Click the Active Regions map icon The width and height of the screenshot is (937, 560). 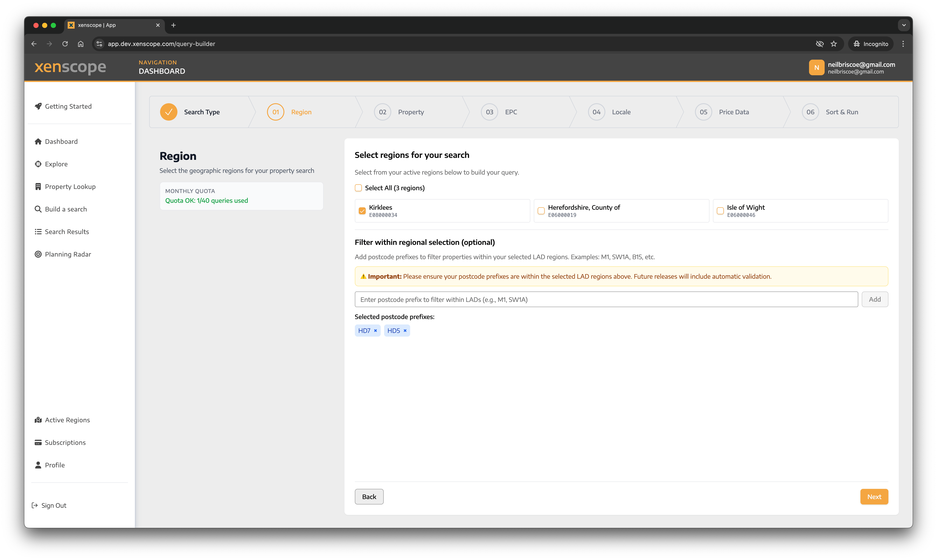(x=38, y=420)
